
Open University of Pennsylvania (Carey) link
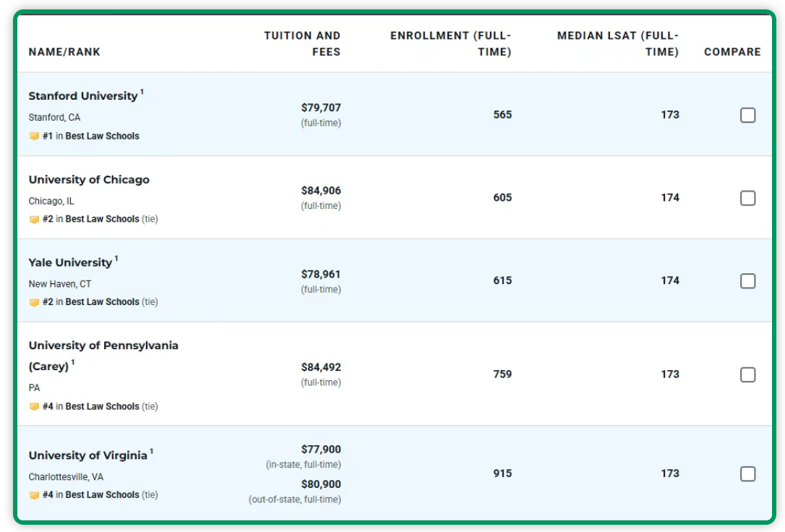(103, 346)
